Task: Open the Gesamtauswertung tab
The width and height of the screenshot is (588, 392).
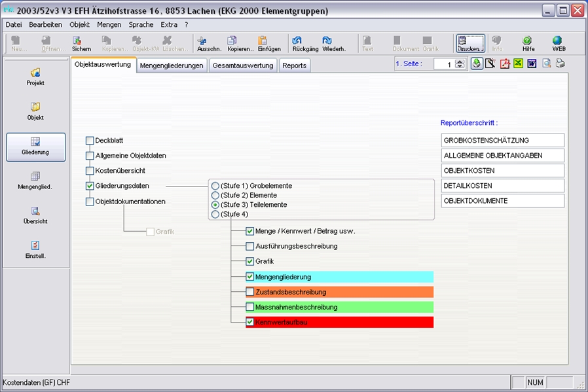Action: (x=243, y=65)
